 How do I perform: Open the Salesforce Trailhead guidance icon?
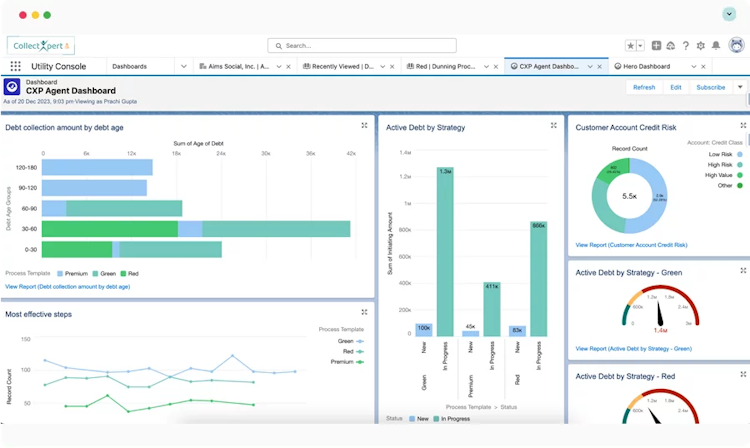(671, 45)
